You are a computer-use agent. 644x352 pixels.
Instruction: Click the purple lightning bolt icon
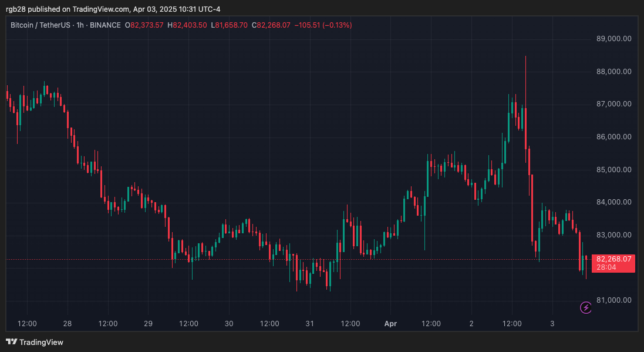585,307
